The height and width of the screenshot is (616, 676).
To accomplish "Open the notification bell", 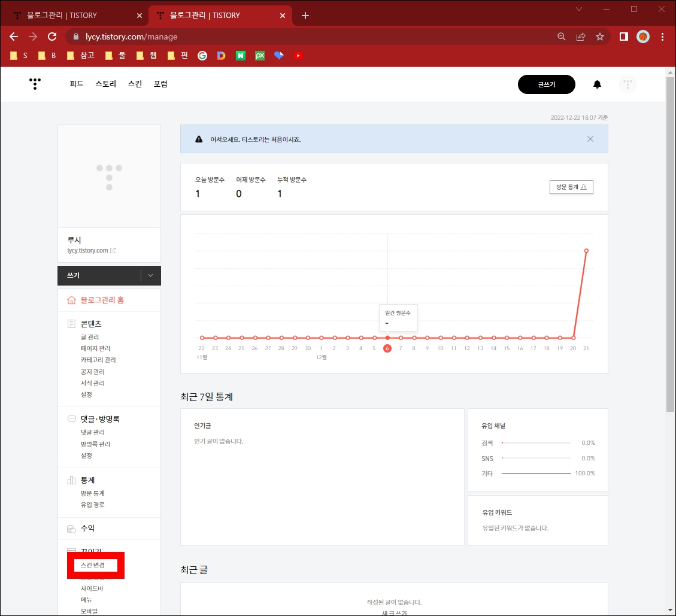I will click(x=597, y=84).
